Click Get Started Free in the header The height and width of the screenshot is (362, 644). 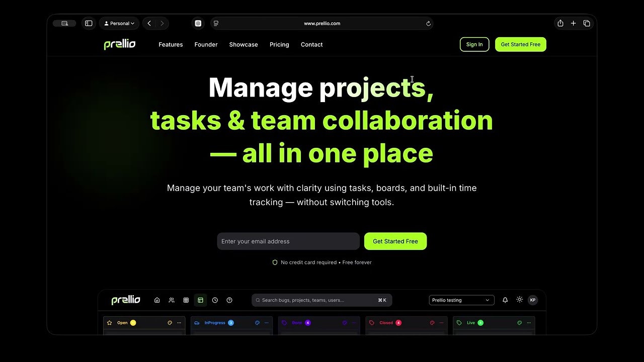pyautogui.click(x=521, y=44)
